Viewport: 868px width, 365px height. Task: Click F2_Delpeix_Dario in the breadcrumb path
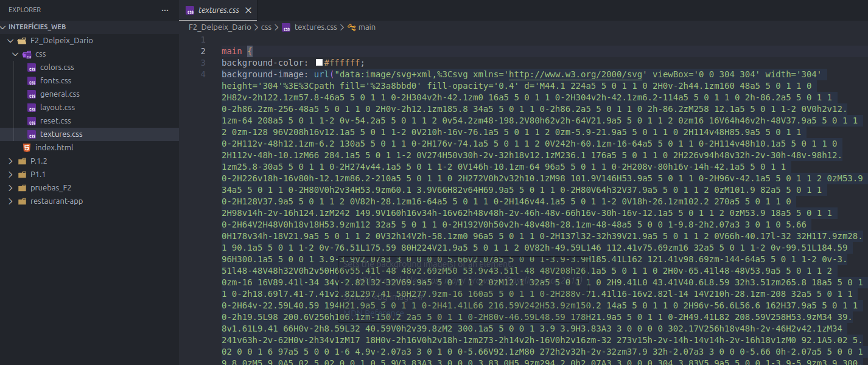(221, 27)
